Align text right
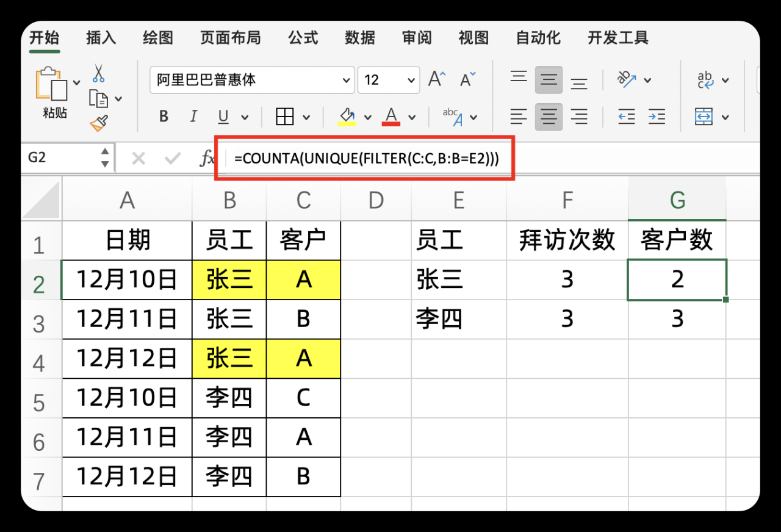The width and height of the screenshot is (781, 532). tap(579, 117)
